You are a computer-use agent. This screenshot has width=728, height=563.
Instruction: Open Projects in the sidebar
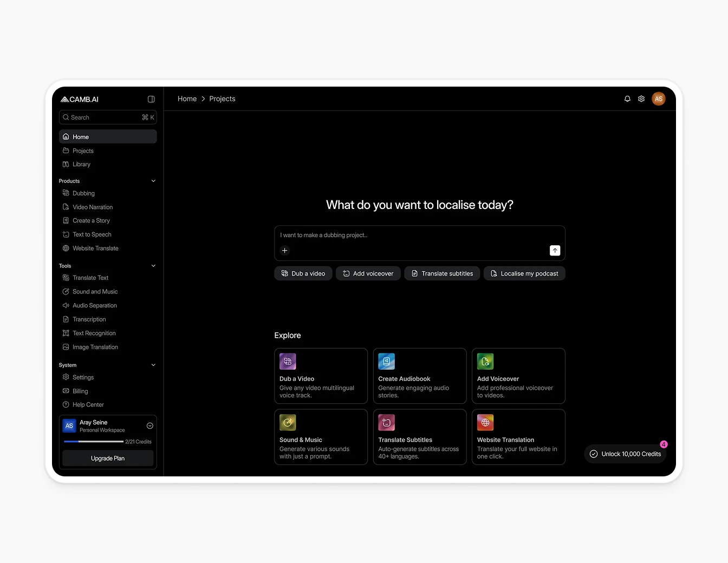tap(83, 151)
